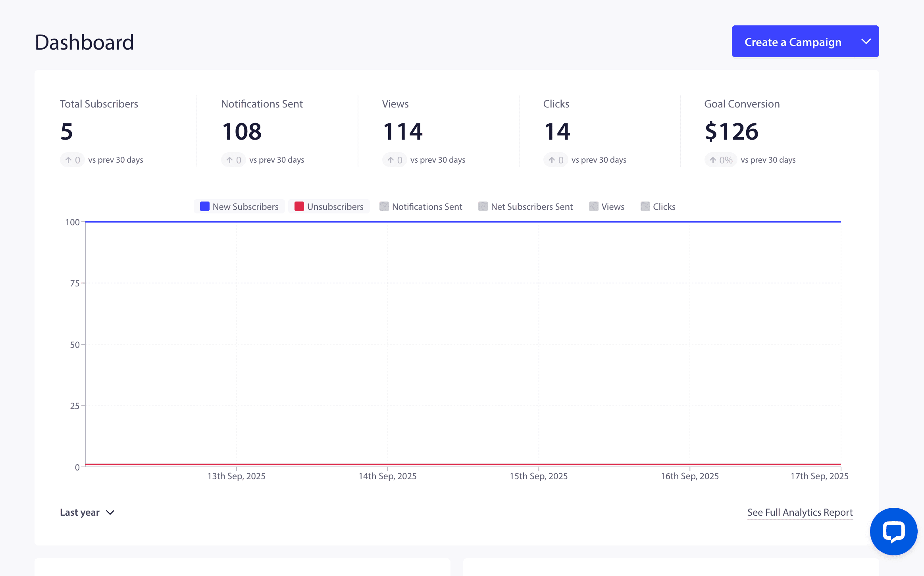
Task: Show Views series via legend
Action: [612, 207]
